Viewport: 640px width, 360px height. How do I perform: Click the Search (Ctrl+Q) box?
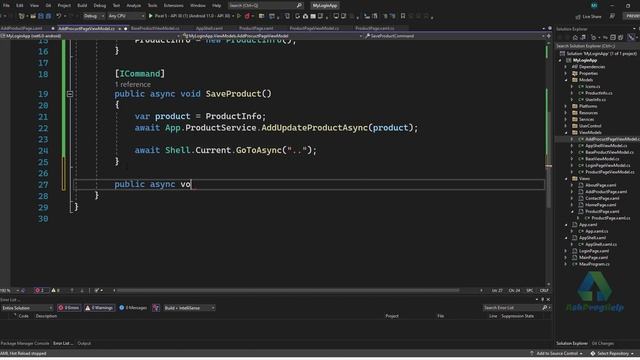[265, 6]
